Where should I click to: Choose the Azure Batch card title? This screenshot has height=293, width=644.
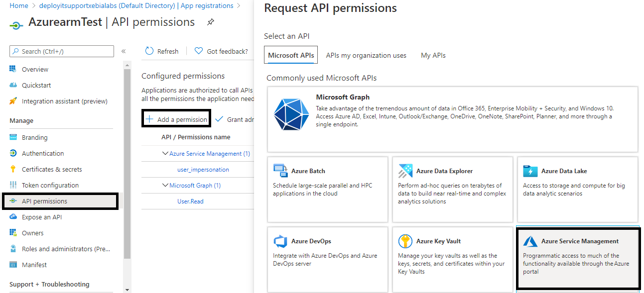coord(308,171)
